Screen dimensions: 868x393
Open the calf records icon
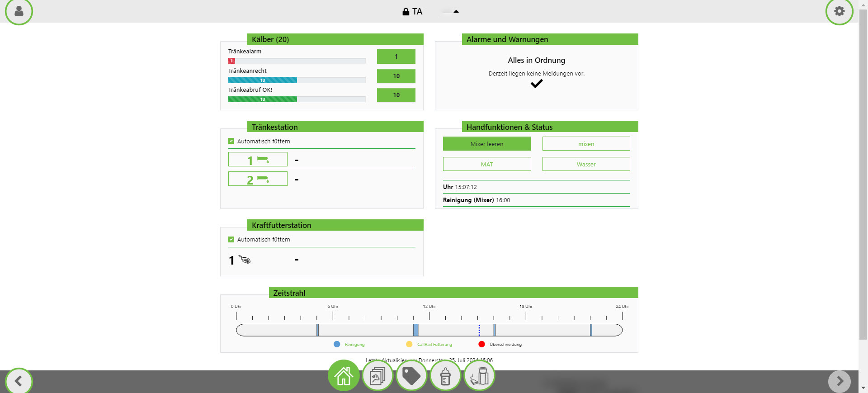pyautogui.click(x=377, y=376)
